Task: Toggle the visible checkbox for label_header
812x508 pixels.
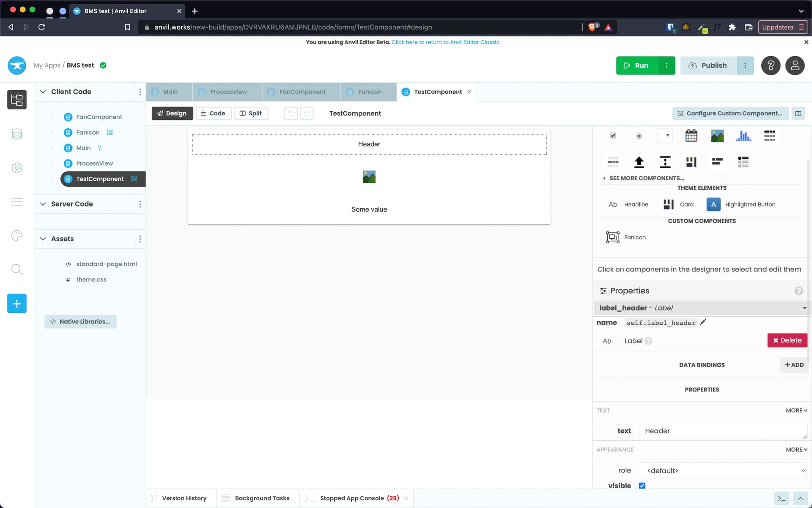Action: coord(642,486)
